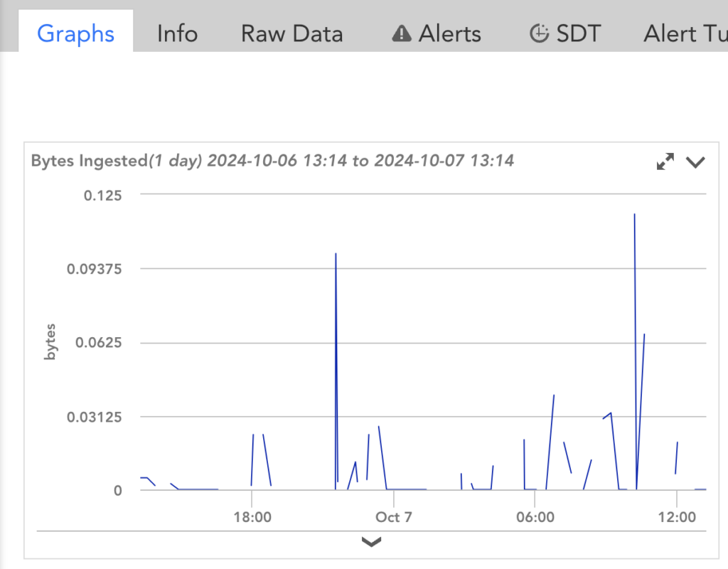Screen dimensions: 728x569
Task: Expand Bytes Ingested graph to full screen
Action: (665, 161)
